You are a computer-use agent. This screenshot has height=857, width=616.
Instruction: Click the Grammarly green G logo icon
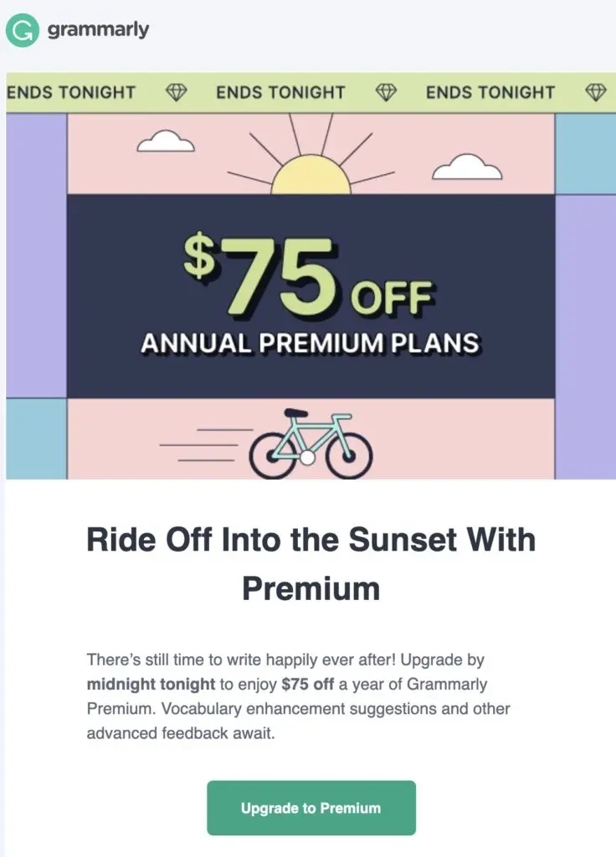pos(22,31)
